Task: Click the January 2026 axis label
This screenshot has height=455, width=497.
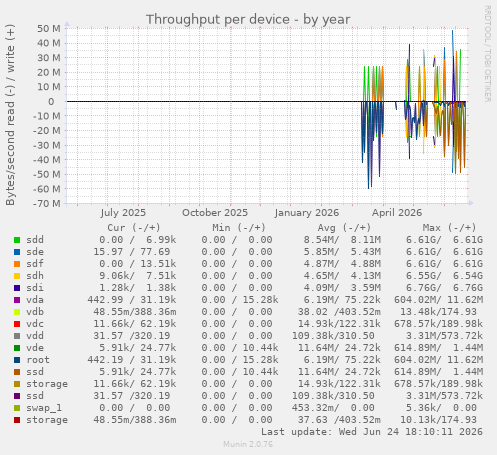Action: [x=307, y=213]
